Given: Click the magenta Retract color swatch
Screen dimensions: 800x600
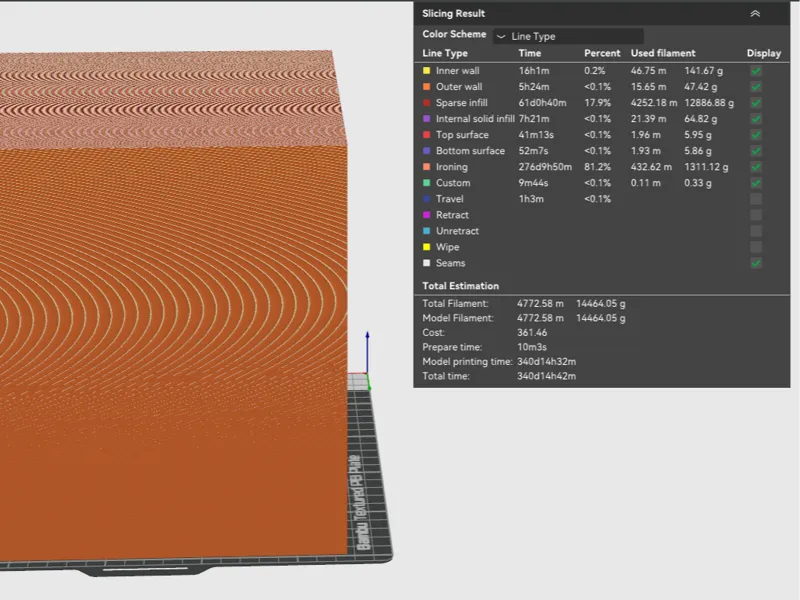Looking at the screenshot, I should coord(427,215).
